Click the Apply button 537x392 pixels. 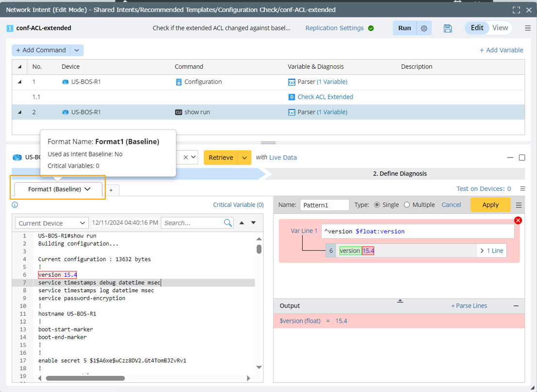click(x=490, y=205)
